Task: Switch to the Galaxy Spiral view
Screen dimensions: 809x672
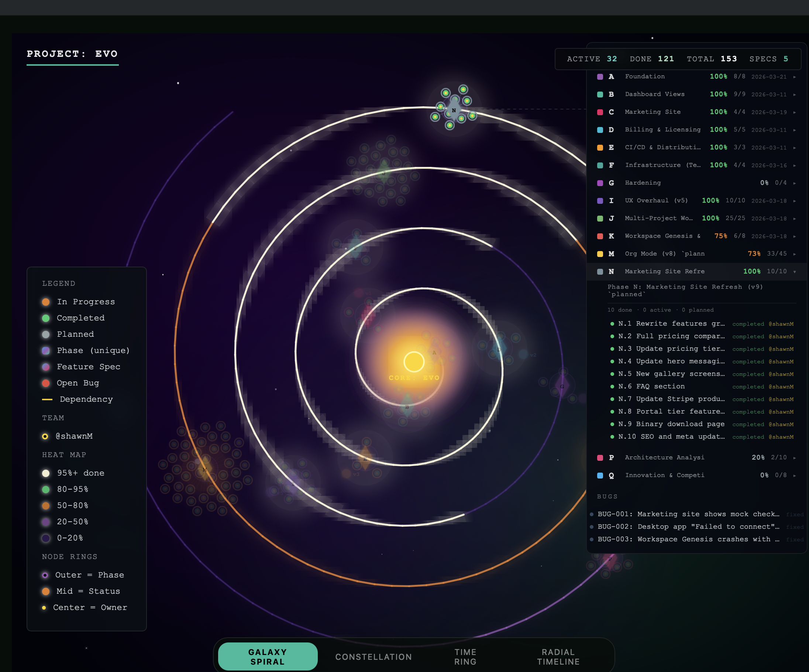Action: point(268,656)
